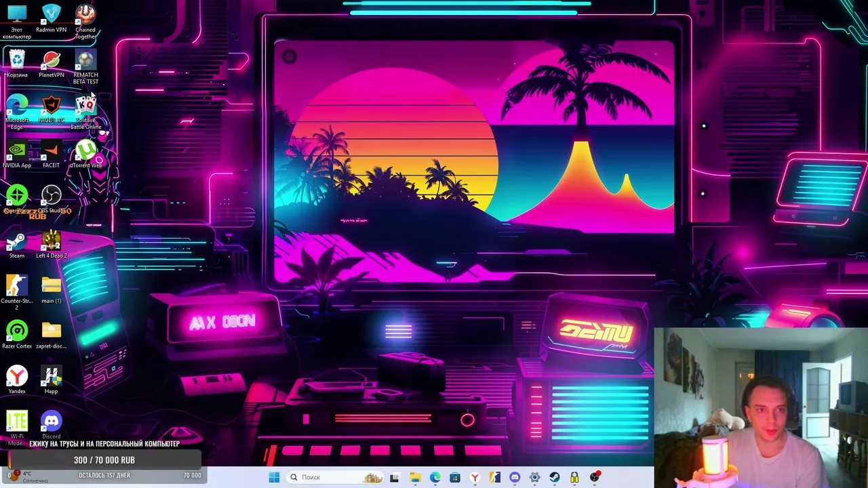Launch FACEIT AC desktop shortcut
Screen dimensions: 868x488
pyautogui.click(x=51, y=108)
